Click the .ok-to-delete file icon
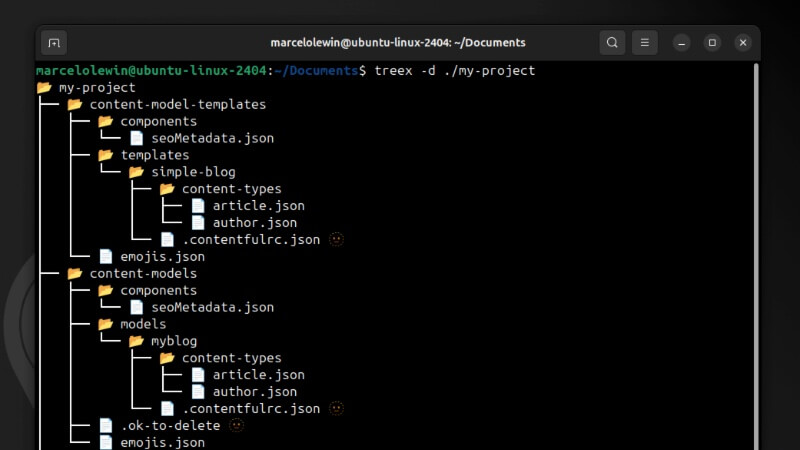 click(106, 426)
